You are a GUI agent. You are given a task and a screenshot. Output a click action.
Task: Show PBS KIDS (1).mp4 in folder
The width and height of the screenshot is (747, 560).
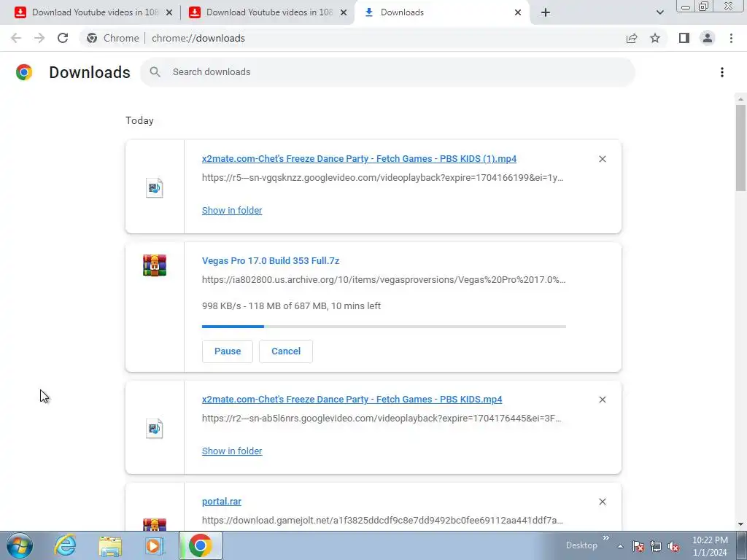click(x=232, y=211)
